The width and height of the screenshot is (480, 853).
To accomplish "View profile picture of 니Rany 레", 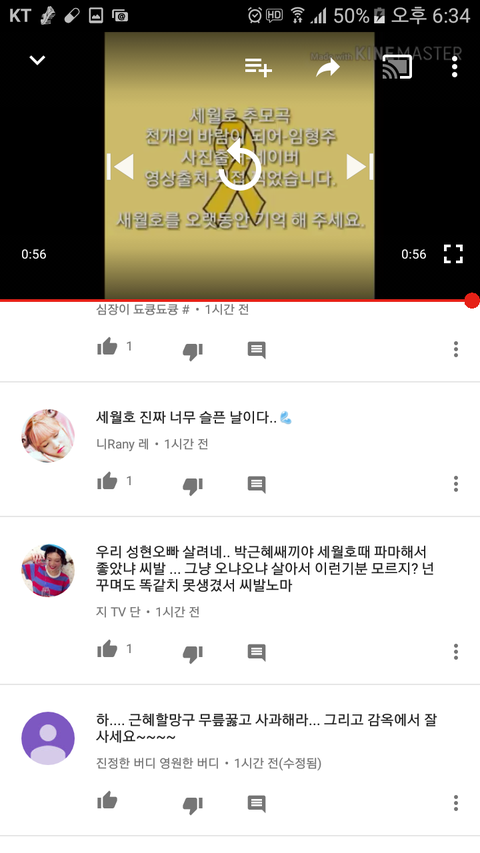I will (x=48, y=436).
